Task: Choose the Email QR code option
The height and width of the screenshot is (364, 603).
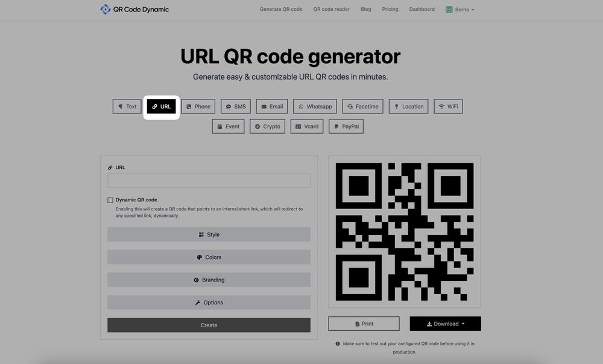Action: tap(271, 105)
